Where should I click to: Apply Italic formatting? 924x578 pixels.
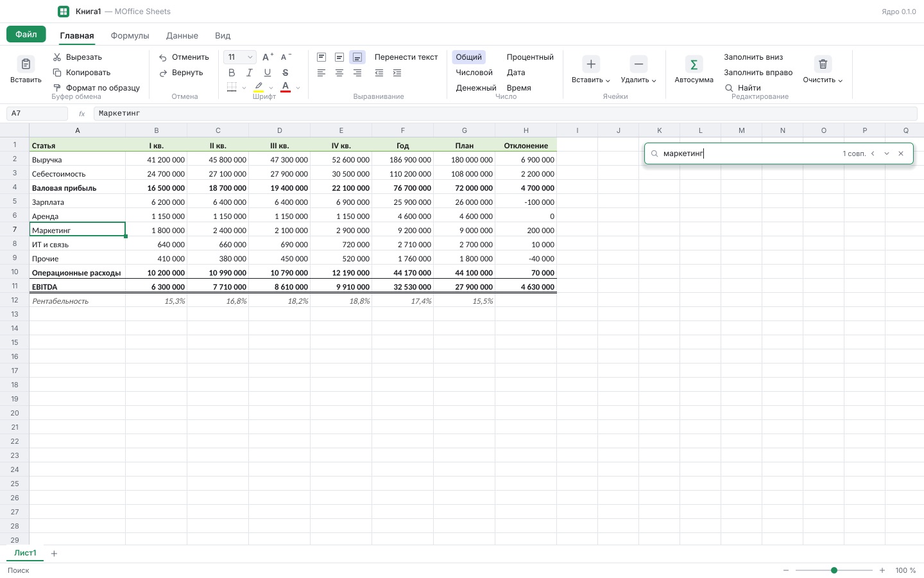pos(250,73)
